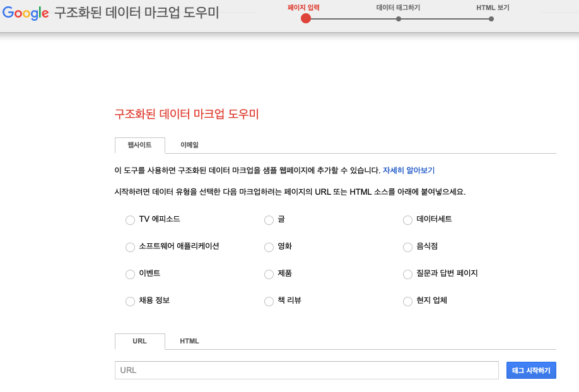Choose the 이벤트 data type
Image resolution: width=579 pixels, height=392 pixels.
130,274
